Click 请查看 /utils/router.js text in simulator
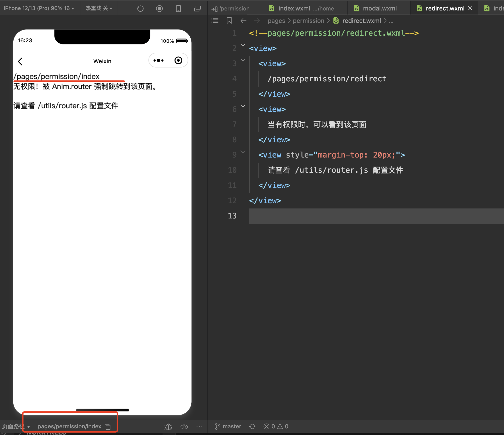The height and width of the screenshot is (435, 504). pos(66,106)
